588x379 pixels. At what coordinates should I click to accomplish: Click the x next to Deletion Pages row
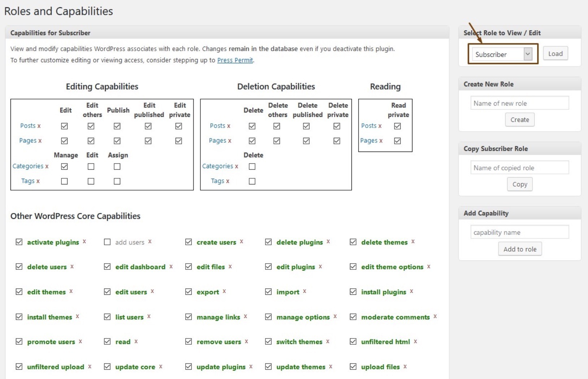[229, 141]
